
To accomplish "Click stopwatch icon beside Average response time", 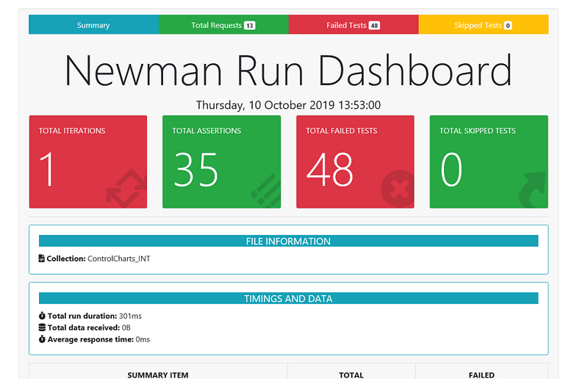I will (x=42, y=339).
